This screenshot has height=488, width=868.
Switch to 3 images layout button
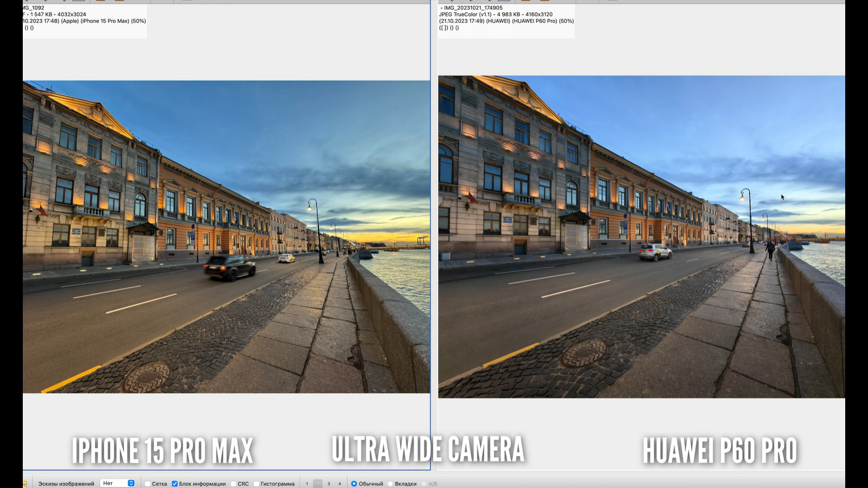pyautogui.click(x=329, y=484)
